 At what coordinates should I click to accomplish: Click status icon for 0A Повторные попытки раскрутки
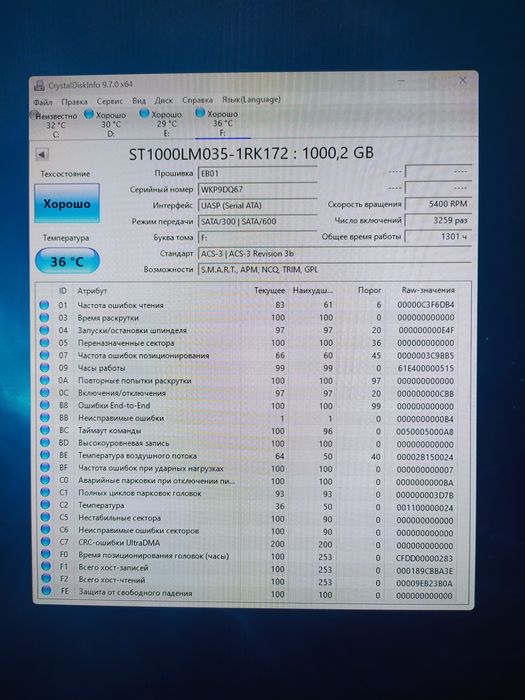(x=45, y=380)
